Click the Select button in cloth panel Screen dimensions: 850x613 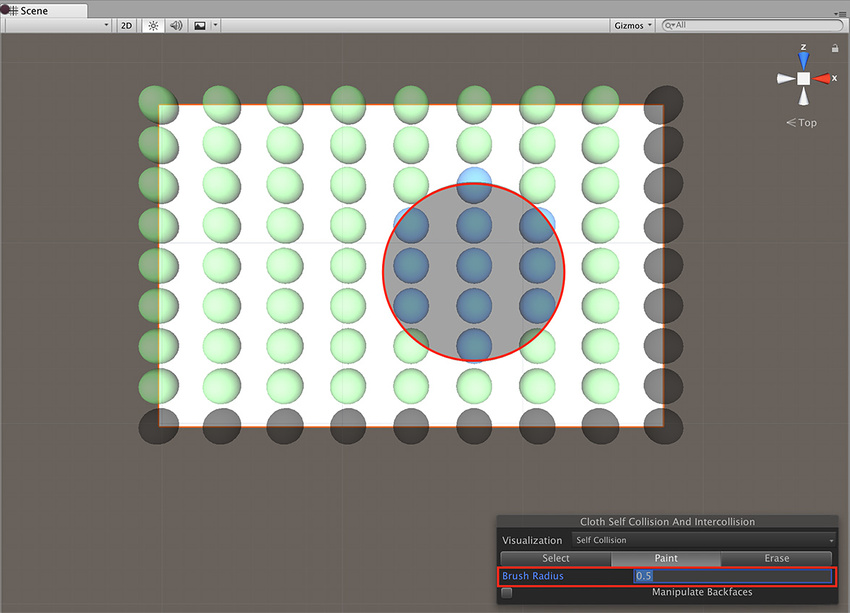tap(556, 560)
